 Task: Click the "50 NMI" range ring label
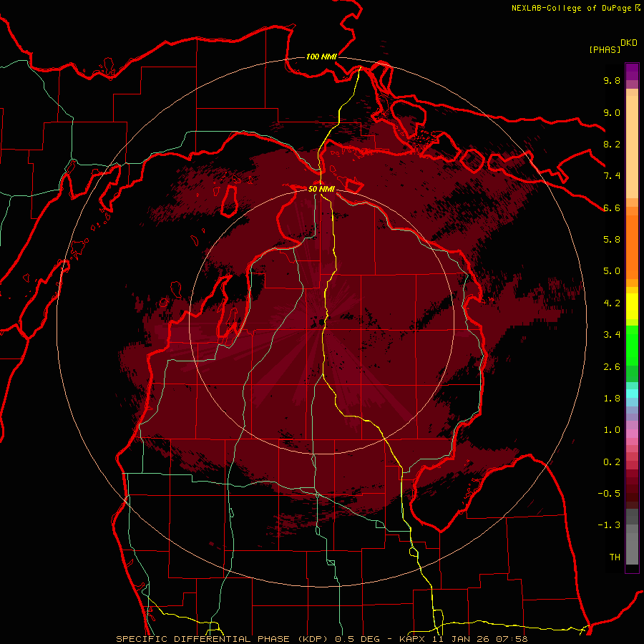[321, 189]
